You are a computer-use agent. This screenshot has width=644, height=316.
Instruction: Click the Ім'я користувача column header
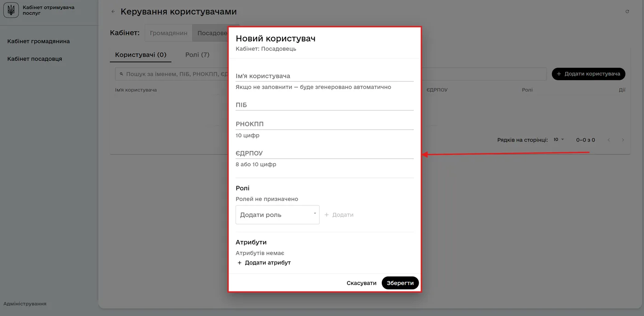pyautogui.click(x=136, y=90)
